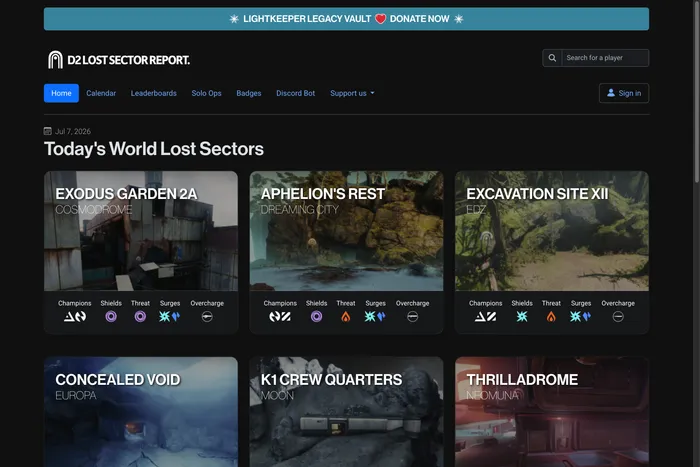Viewport: 700px width, 467px height.
Task: Open the Excavation Site XII card image
Action: (x=552, y=231)
